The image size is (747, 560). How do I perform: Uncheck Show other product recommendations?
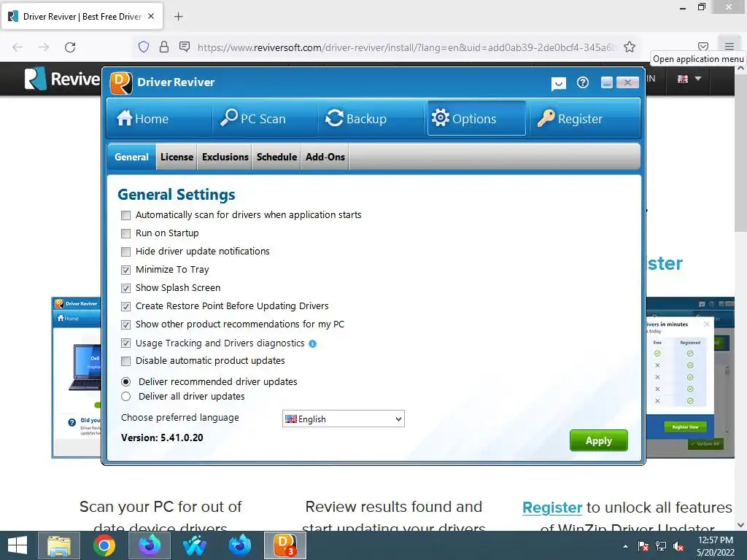(125, 324)
